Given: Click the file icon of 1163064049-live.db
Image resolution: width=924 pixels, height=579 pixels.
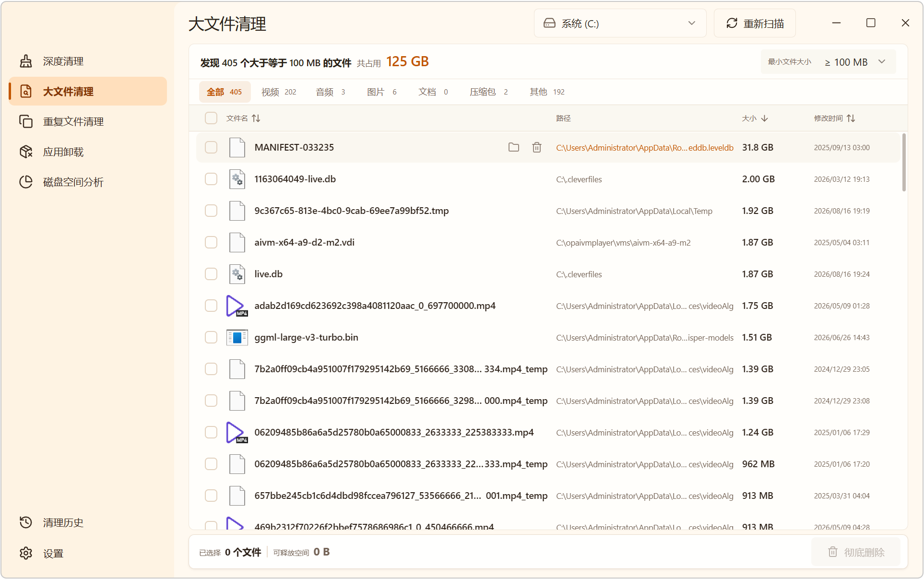Looking at the screenshot, I should point(237,179).
